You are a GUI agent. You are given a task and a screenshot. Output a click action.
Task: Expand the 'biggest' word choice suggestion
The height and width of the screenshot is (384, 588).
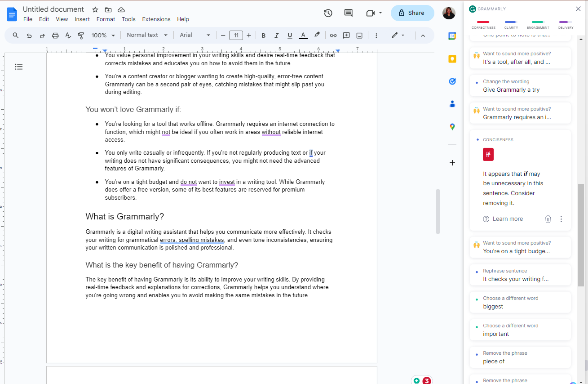pyautogui.click(x=520, y=302)
